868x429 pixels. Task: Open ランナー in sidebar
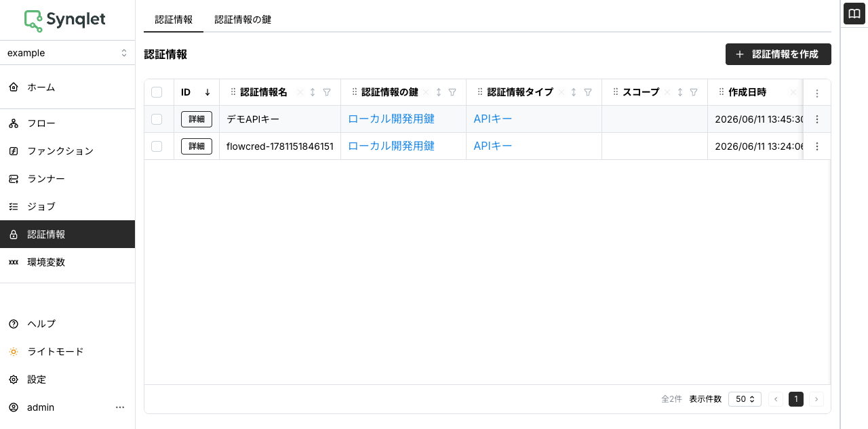[68, 179]
